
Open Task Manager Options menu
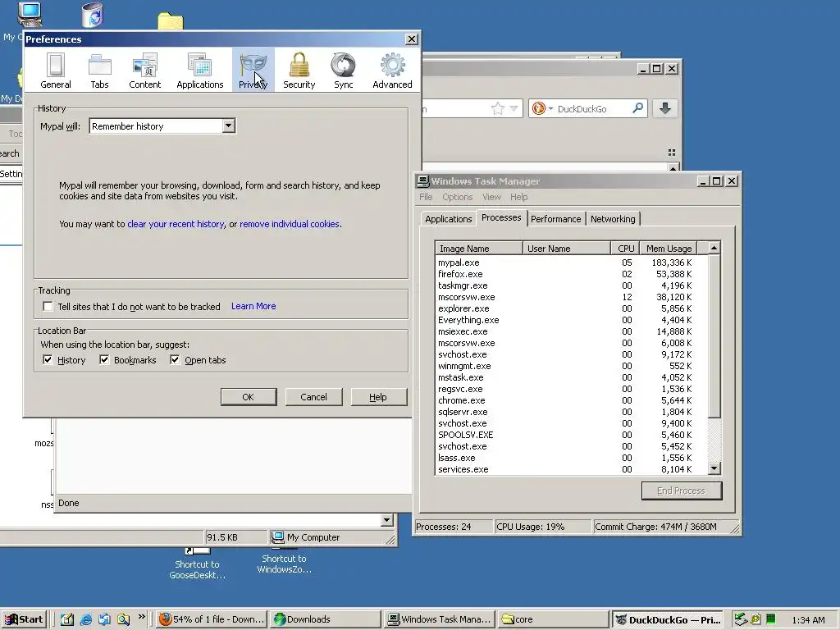click(x=458, y=197)
